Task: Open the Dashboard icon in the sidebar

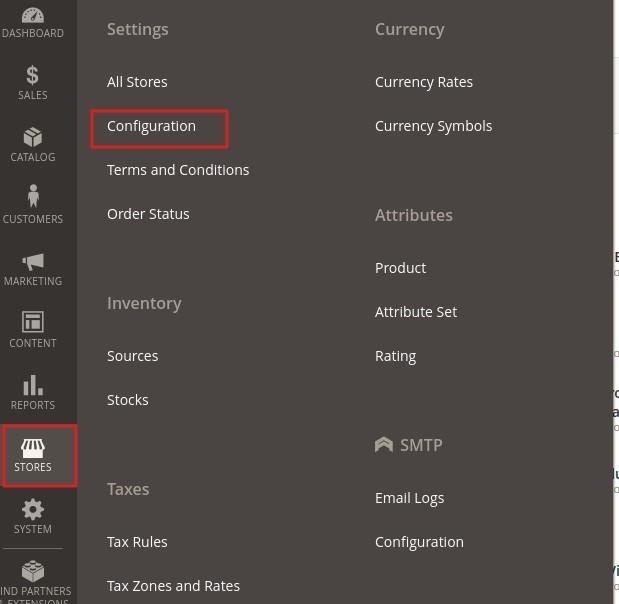Action: pos(32,18)
